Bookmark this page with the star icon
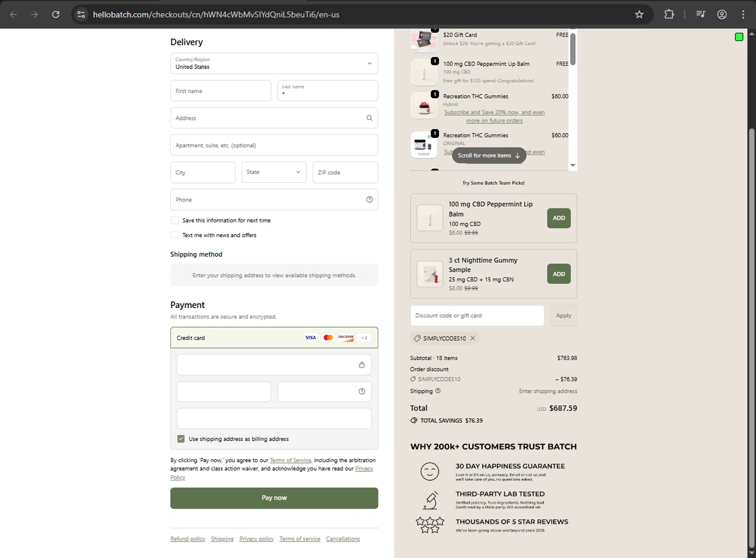Screen dimensions: 756x558 click(639, 15)
